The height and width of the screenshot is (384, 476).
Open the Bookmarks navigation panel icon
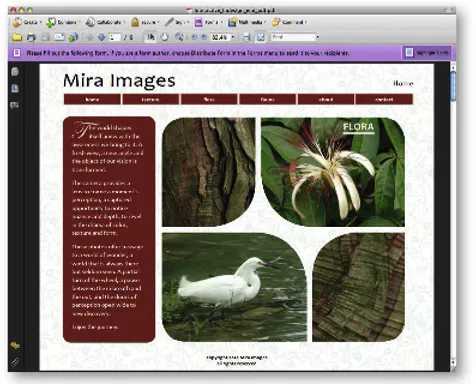click(15, 88)
